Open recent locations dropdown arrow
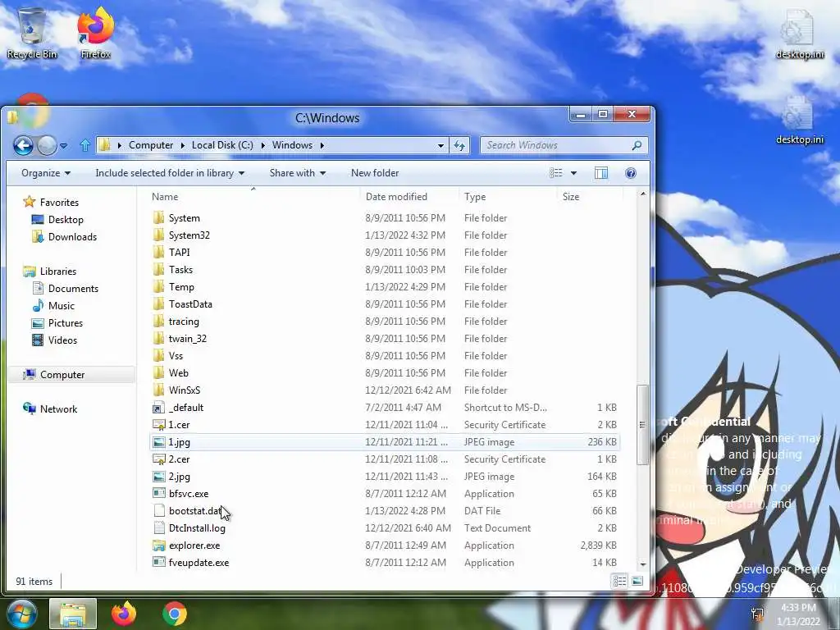This screenshot has height=630, width=840. 64,146
